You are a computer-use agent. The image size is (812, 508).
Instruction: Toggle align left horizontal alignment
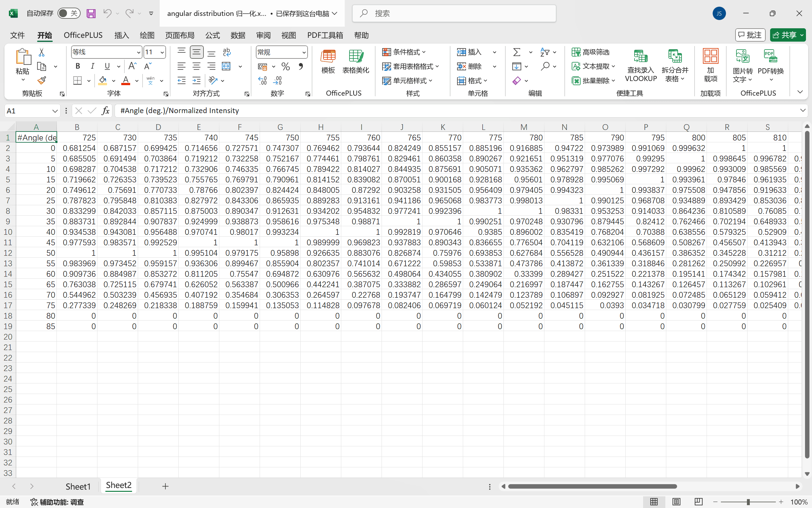tap(182, 66)
